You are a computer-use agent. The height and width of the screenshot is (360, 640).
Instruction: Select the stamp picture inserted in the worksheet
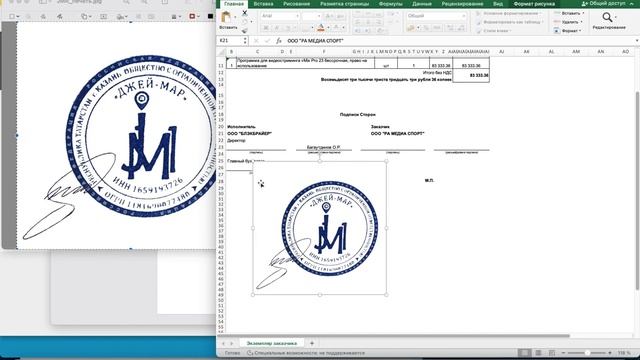pos(320,228)
